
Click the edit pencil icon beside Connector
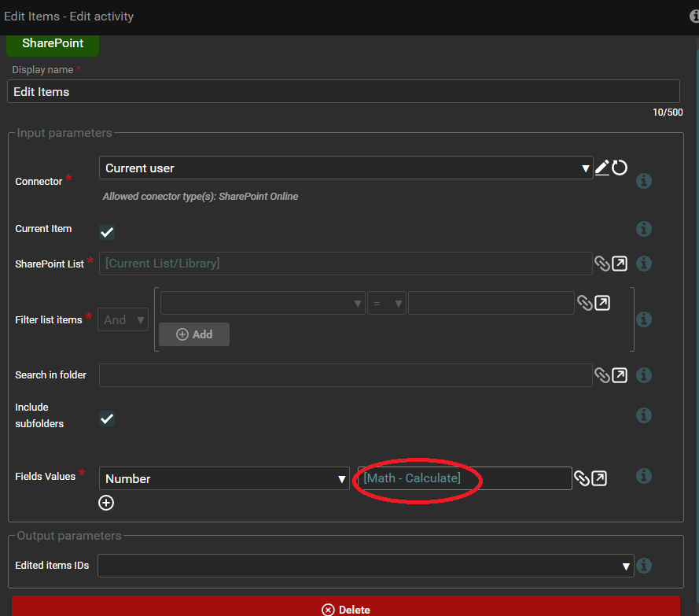coord(602,168)
